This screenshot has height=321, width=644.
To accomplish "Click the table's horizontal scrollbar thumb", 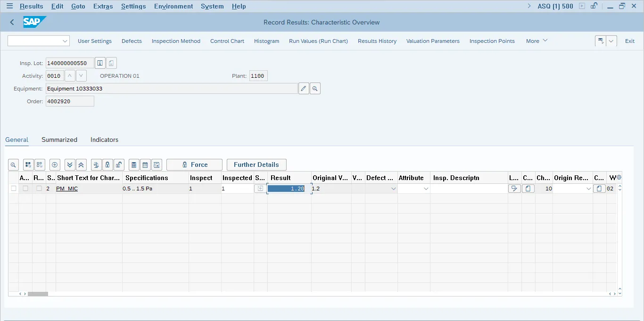I will [38, 294].
